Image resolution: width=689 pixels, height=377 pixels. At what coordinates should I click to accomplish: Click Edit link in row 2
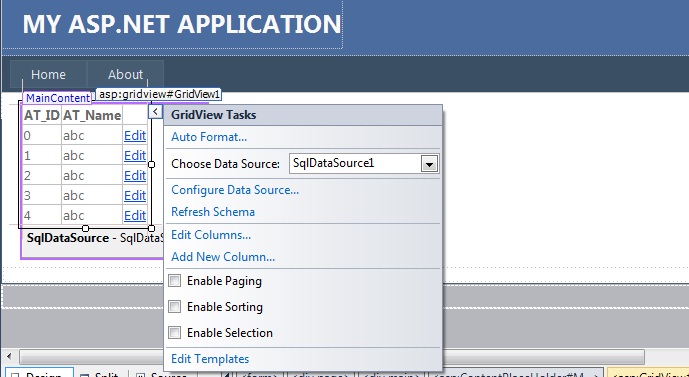135,176
